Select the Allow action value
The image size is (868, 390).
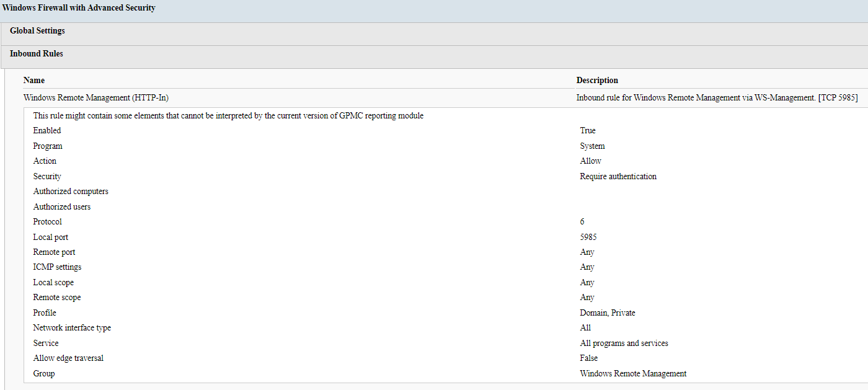click(x=590, y=161)
